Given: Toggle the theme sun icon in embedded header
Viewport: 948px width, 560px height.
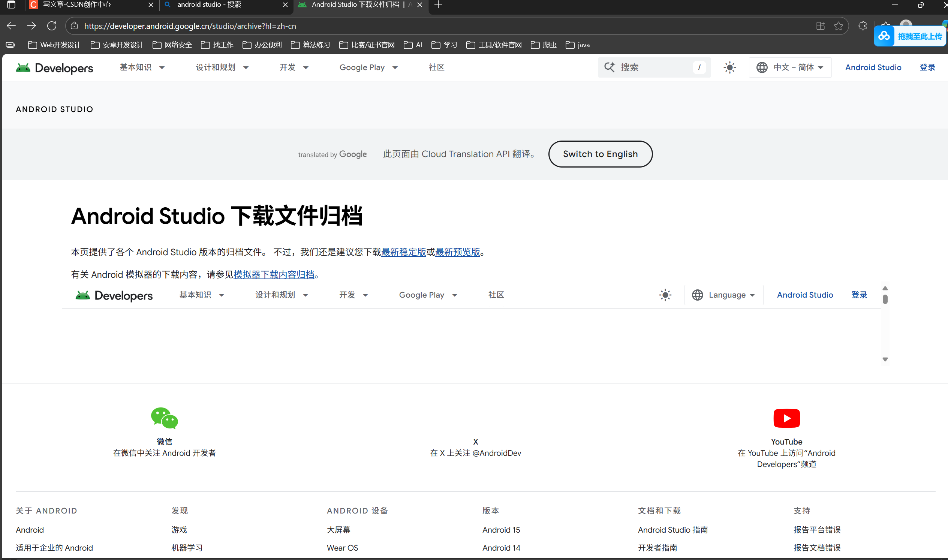Looking at the screenshot, I should pos(665,295).
